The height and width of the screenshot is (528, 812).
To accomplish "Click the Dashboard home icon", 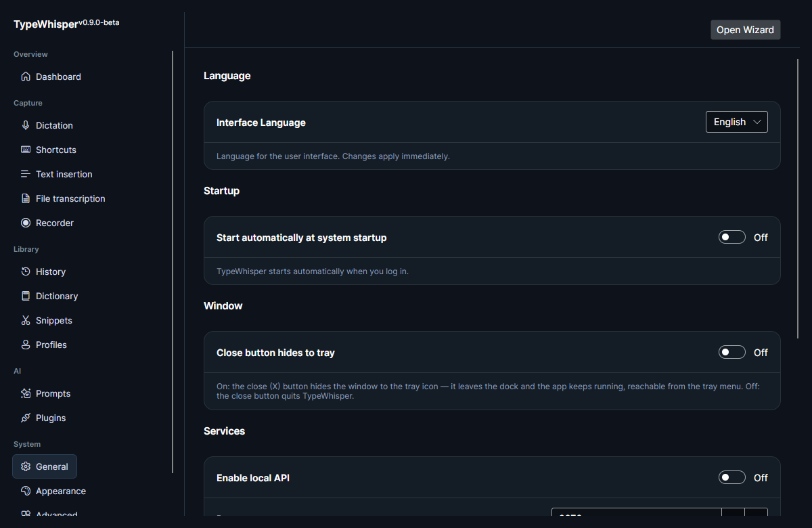I will coord(26,76).
